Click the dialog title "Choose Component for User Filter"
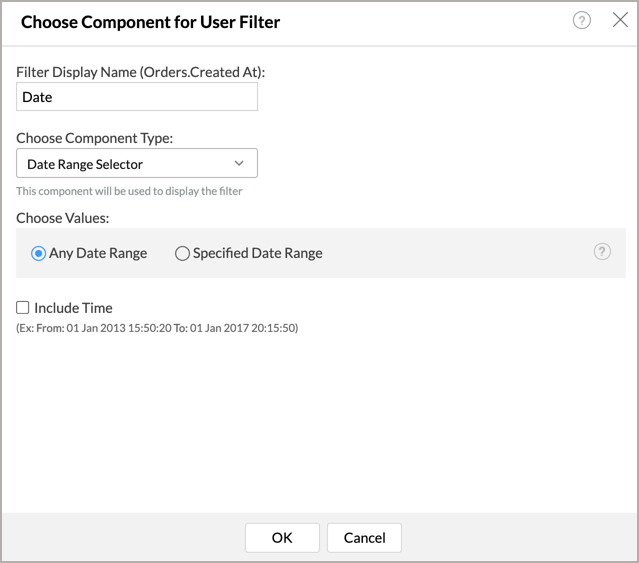 (x=150, y=21)
